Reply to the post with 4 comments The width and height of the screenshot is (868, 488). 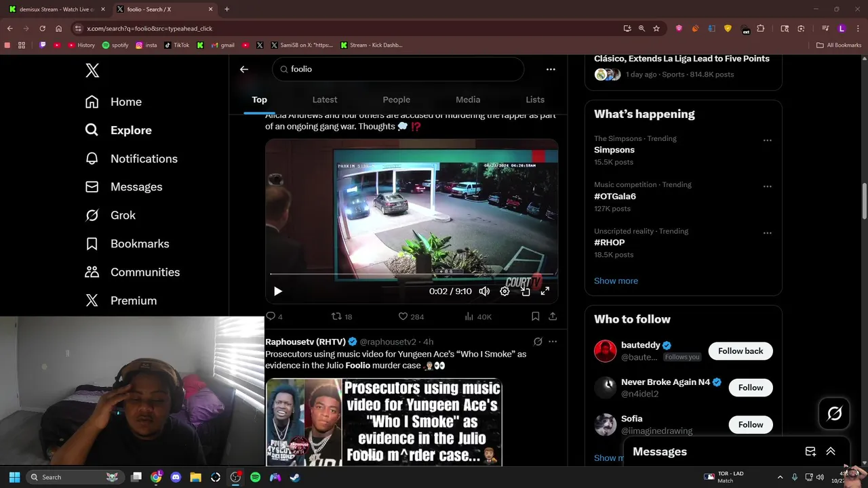(274, 317)
